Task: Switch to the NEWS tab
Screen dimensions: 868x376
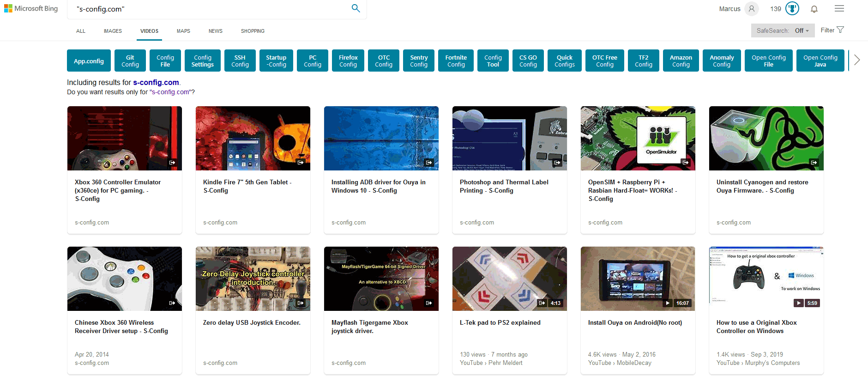Action: click(x=216, y=31)
